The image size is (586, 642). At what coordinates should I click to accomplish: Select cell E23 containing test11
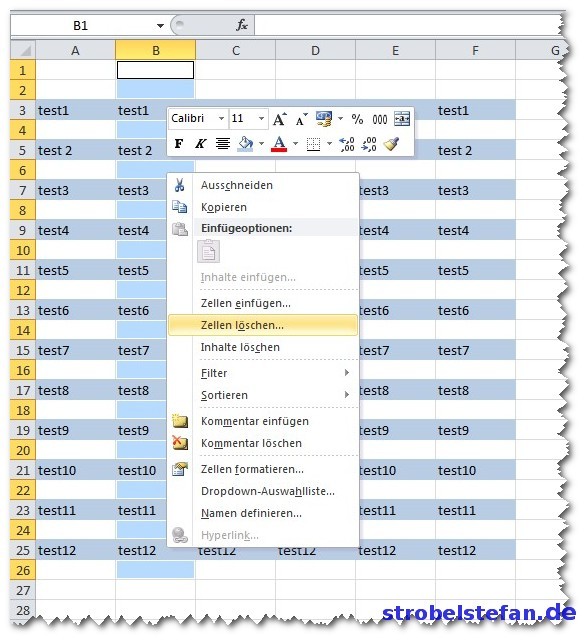coord(395,510)
